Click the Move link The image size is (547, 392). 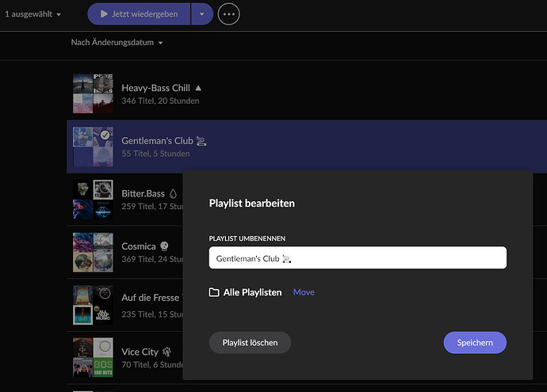(304, 292)
